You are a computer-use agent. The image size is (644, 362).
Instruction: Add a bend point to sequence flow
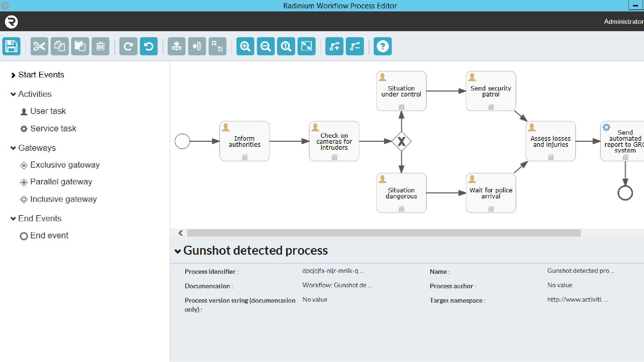point(335,46)
